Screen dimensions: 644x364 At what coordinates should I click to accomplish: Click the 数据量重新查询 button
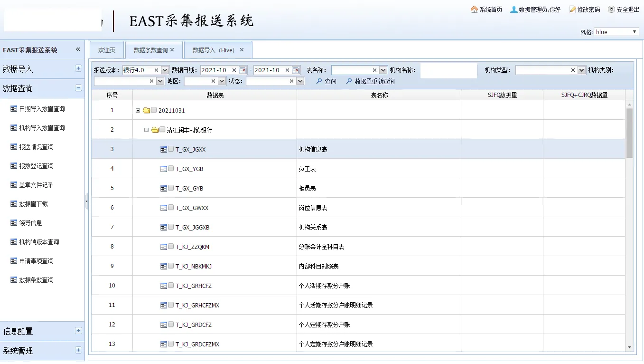tap(371, 81)
